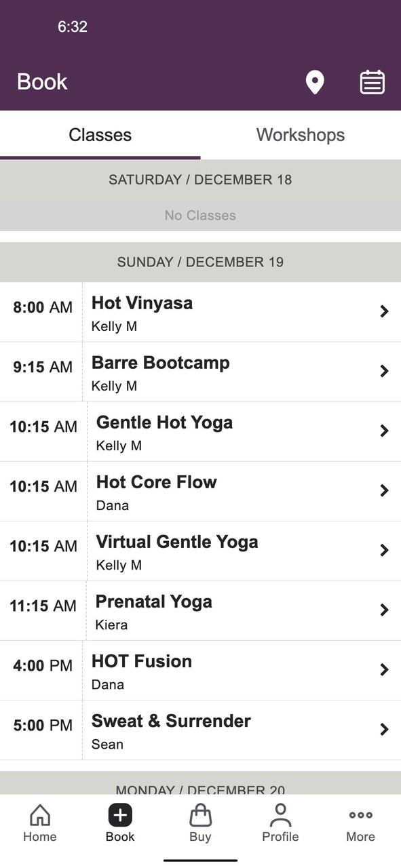Open the calendar icon in the header
The width and height of the screenshot is (401, 868).
click(372, 81)
